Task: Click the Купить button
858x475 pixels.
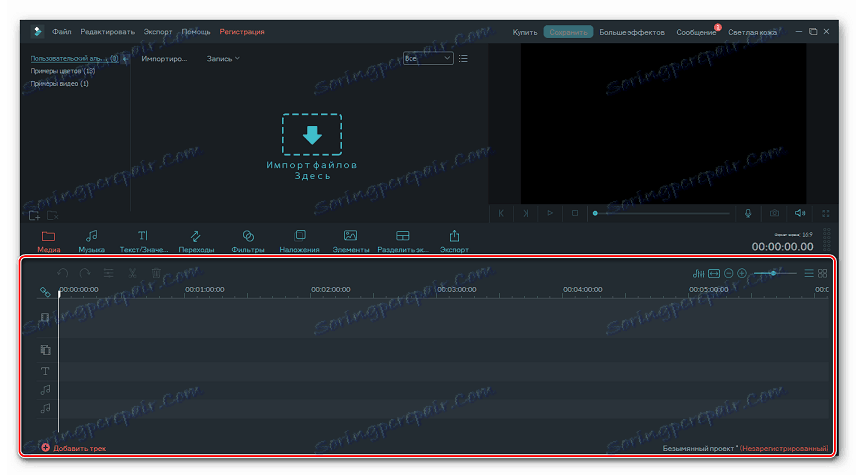Action: 525,32
